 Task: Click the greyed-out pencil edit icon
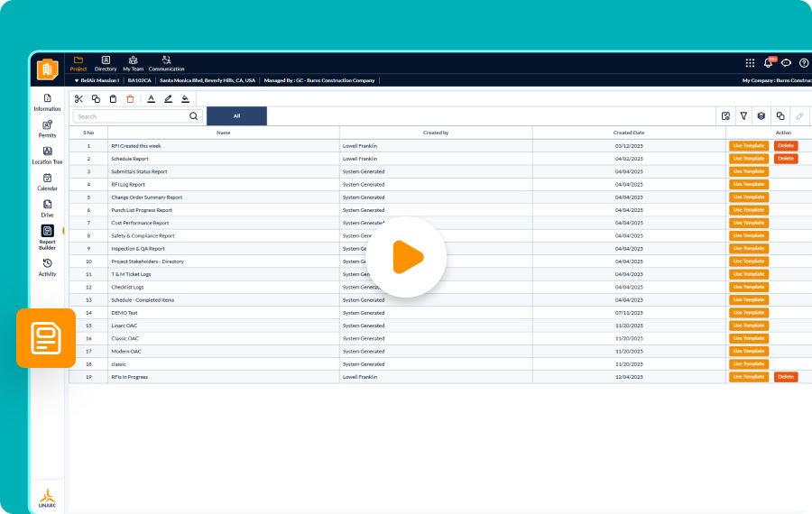tap(799, 116)
